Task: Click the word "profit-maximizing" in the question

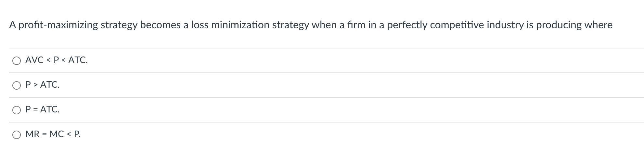Action: click(58, 25)
